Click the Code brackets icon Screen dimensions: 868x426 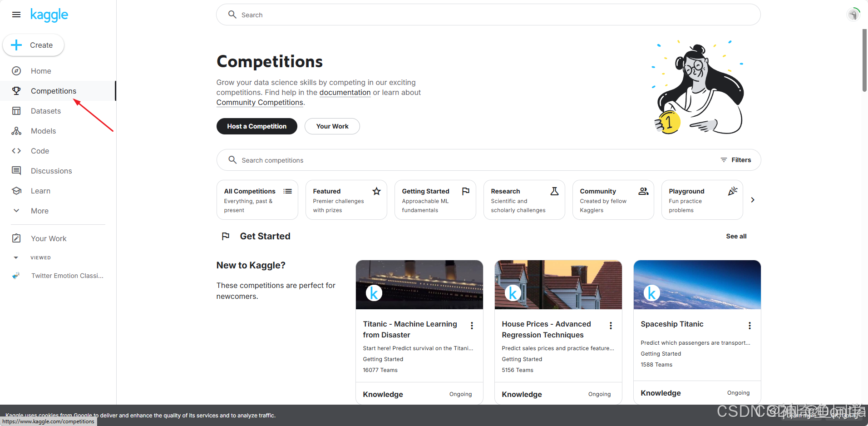point(16,151)
